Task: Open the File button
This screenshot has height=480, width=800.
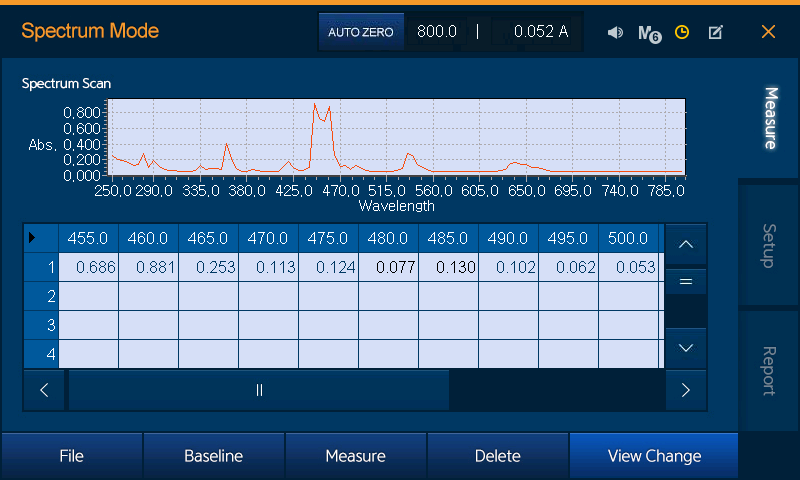Action: coord(71,456)
